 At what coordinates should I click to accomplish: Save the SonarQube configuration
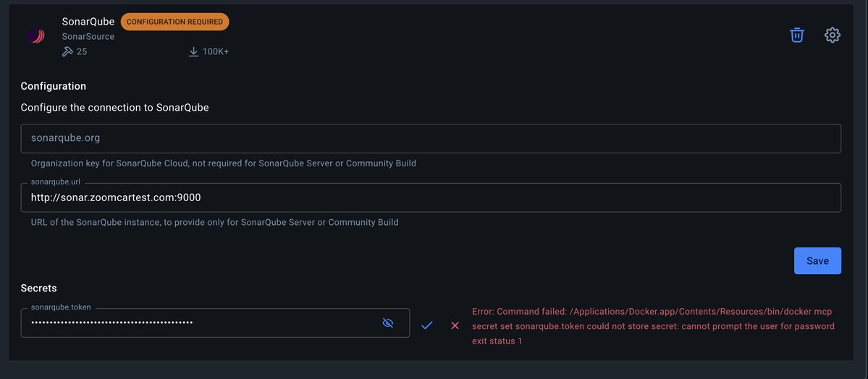[817, 260]
